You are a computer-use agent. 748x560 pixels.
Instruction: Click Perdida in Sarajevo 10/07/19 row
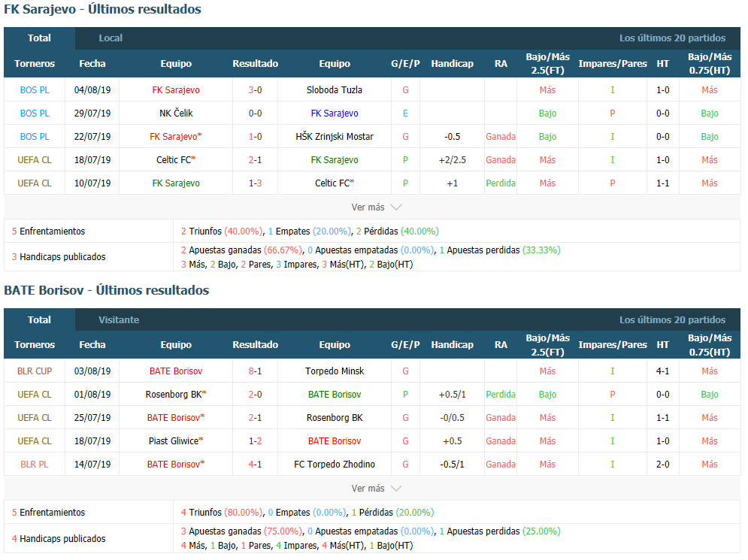click(x=501, y=183)
